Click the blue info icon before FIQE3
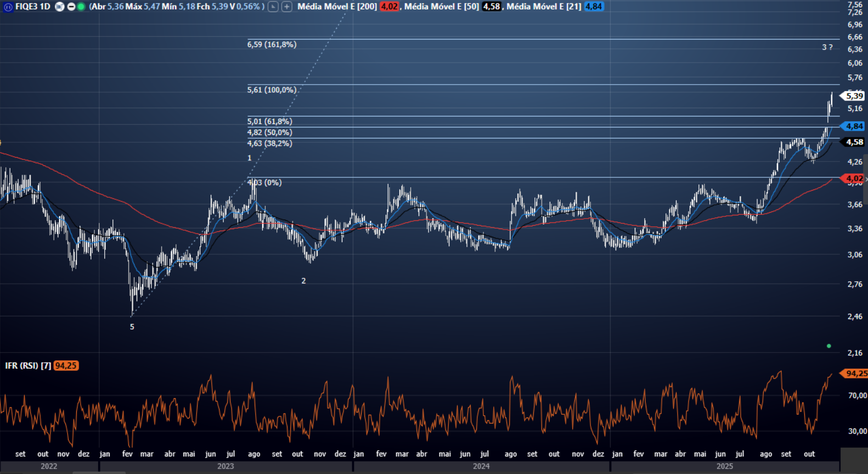This screenshot has height=474, width=868. pos(8,7)
